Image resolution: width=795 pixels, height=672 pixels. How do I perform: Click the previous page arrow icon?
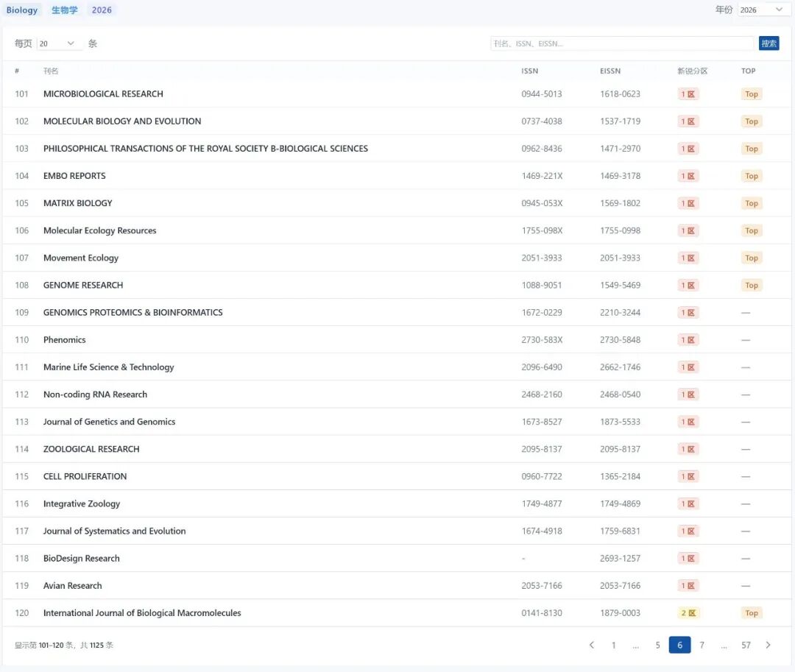(591, 645)
